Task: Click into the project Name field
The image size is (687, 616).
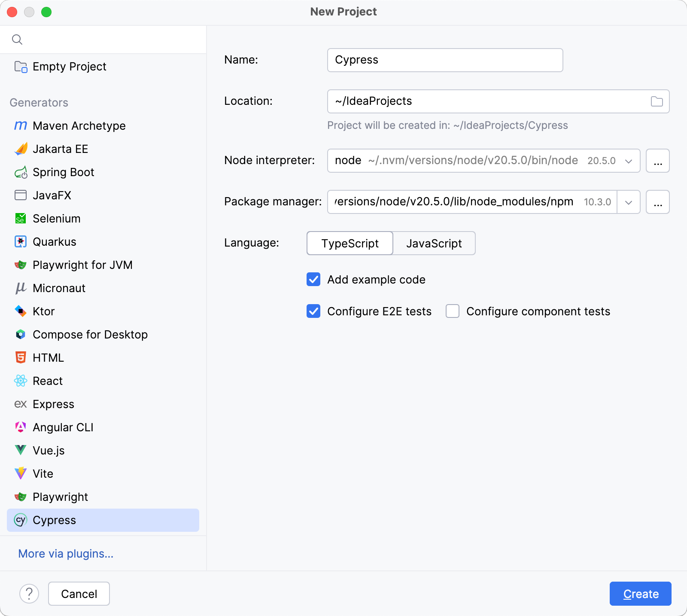Action: pos(445,60)
